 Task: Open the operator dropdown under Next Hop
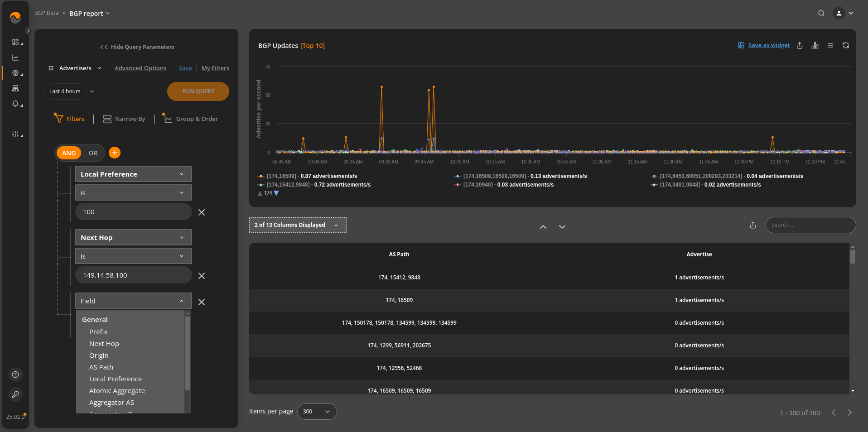pyautogui.click(x=134, y=256)
